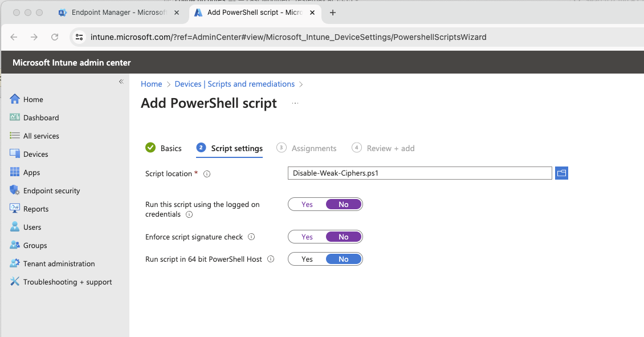
Task: Open Reports section
Action: tap(29, 209)
